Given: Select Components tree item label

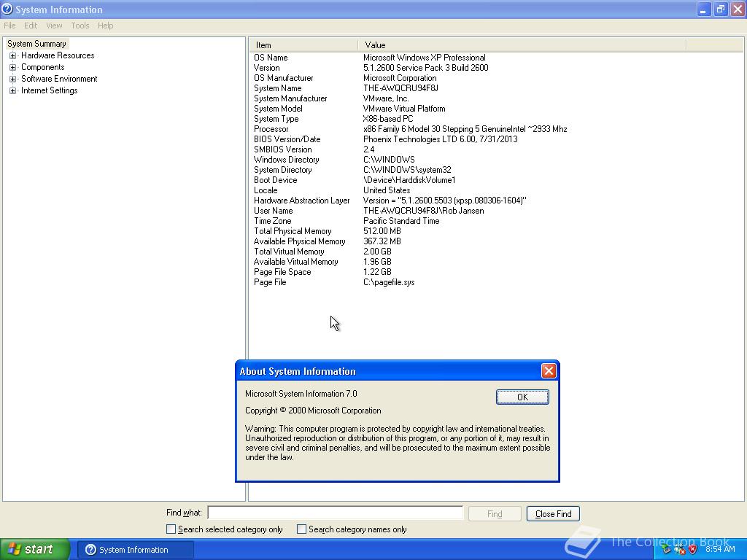Looking at the screenshot, I should click(42, 68).
